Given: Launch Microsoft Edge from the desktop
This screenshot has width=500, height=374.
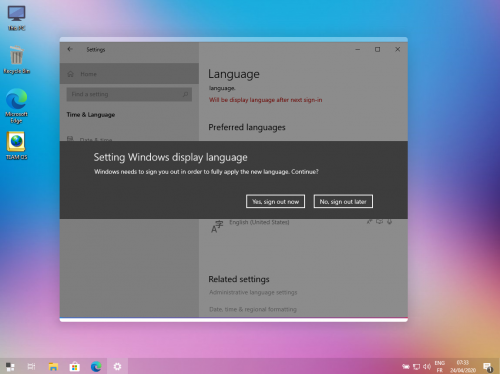Looking at the screenshot, I should [16, 106].
